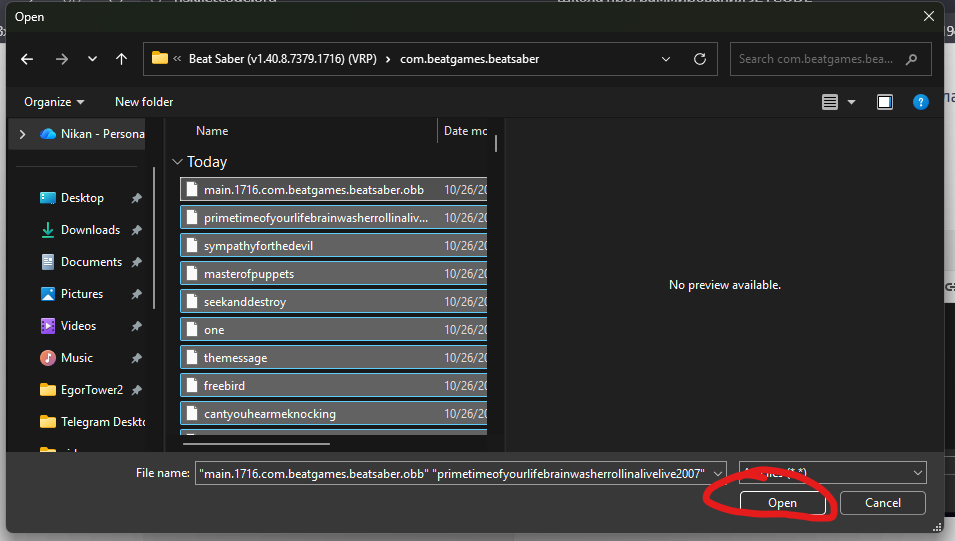This screenshot has height=541, width=955.
Task: Select the cantyouhearmeknocking file
Action: coord(334,414)
